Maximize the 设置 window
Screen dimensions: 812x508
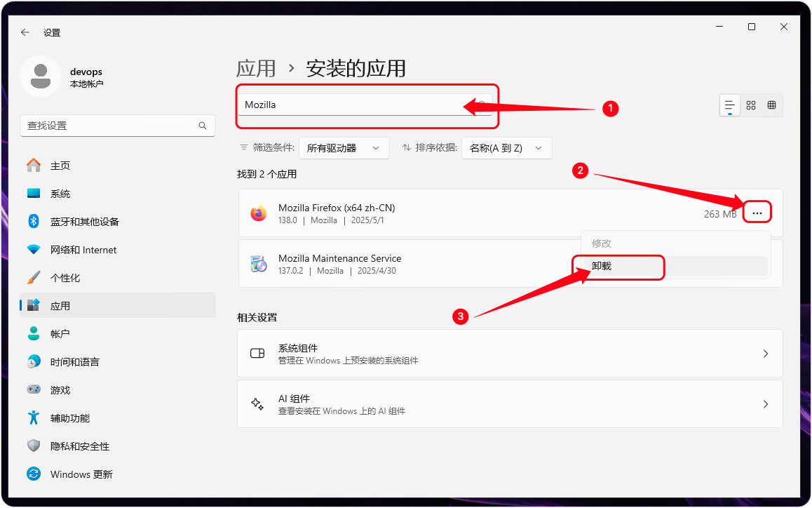pos(752,27)
